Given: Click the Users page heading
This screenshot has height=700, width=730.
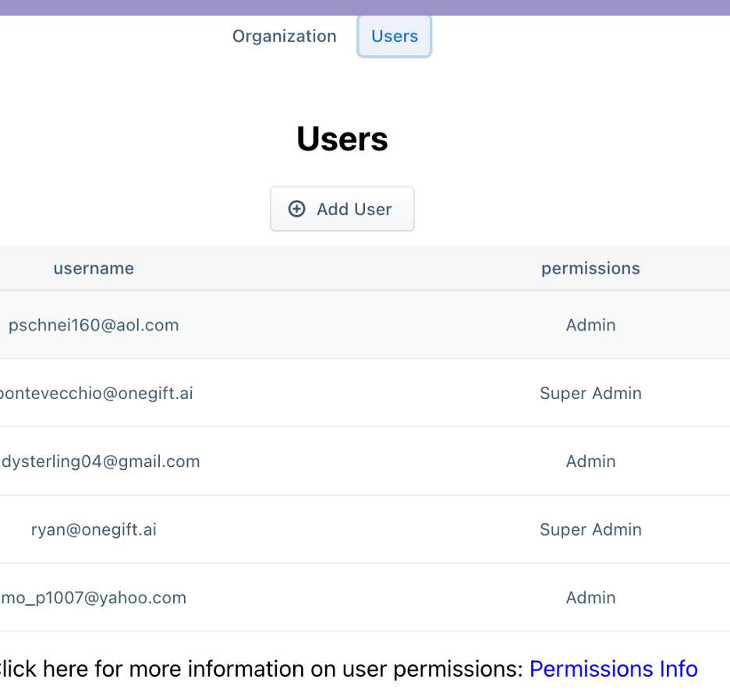Looking at the screenshot, I should (342, 139).
